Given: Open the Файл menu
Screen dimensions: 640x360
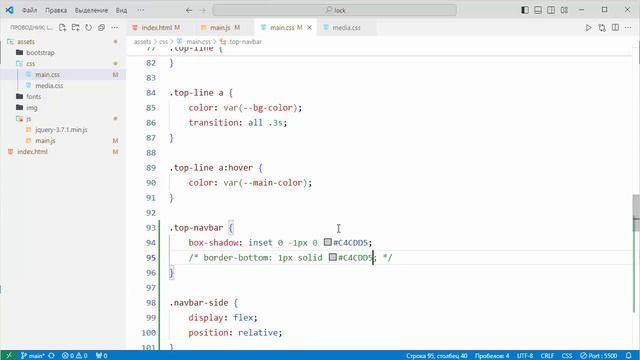Looking at the screenshot, I should tap(29, 10).
